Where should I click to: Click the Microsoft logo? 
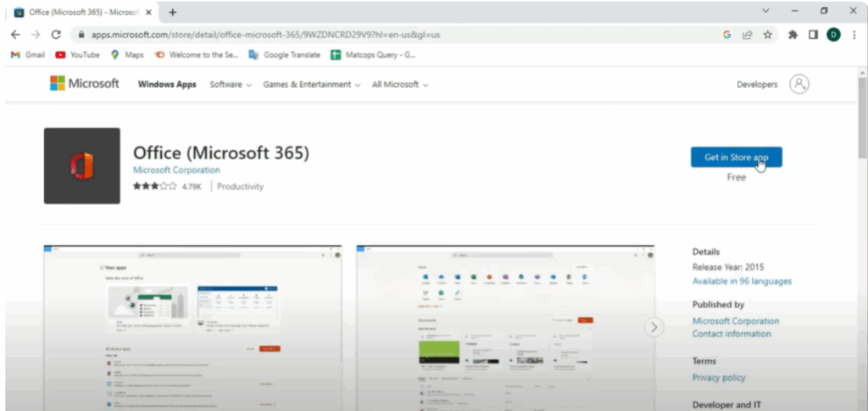pyautogui.click(x=84, y=84)
